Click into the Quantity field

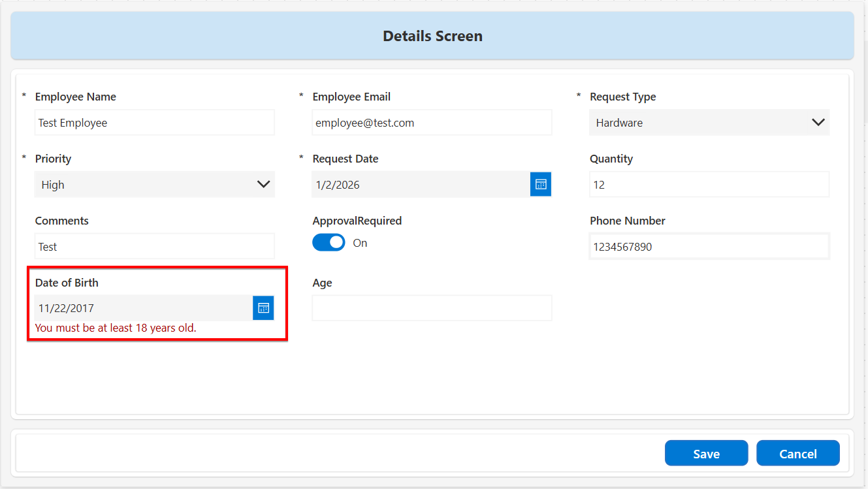709,185
